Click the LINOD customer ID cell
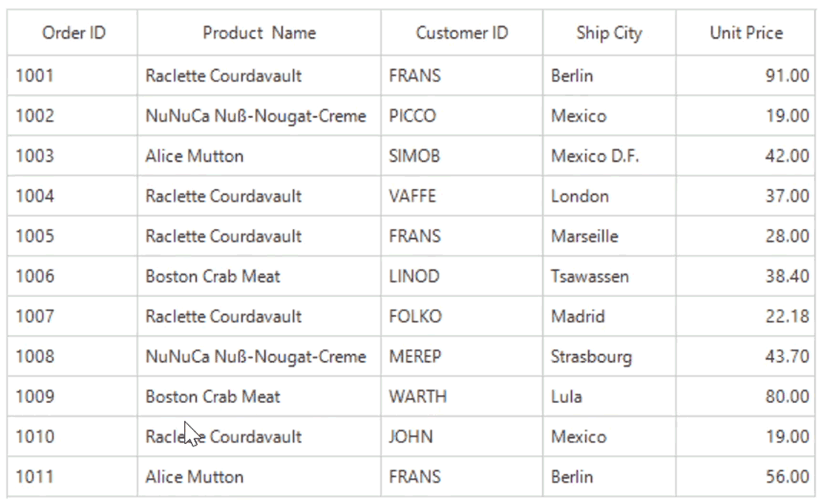The width and height of the screenshot is (823, 504). coord(413,276)
